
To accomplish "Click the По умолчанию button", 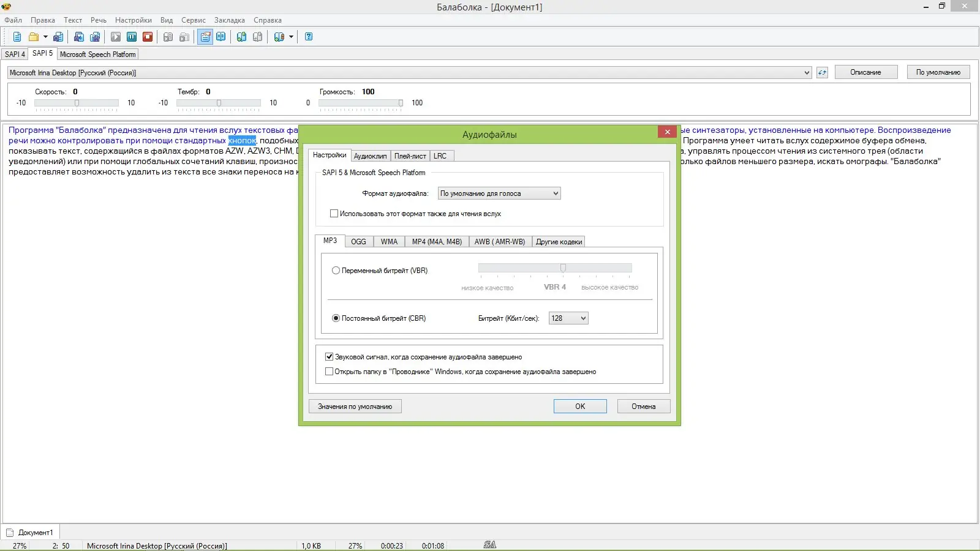I will pyautogui.click(x=938, y=72).
